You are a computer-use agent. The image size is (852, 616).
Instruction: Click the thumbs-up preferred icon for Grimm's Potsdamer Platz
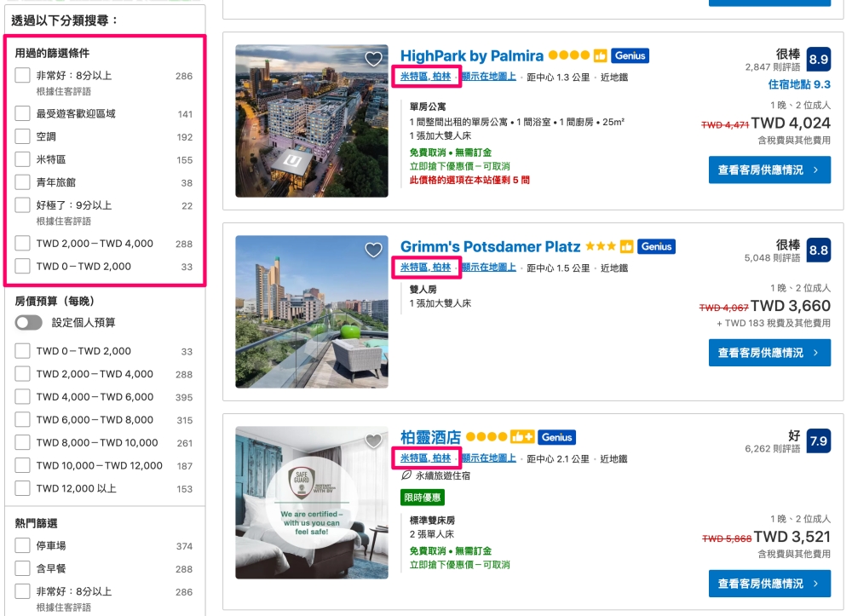tap(626, 246)
